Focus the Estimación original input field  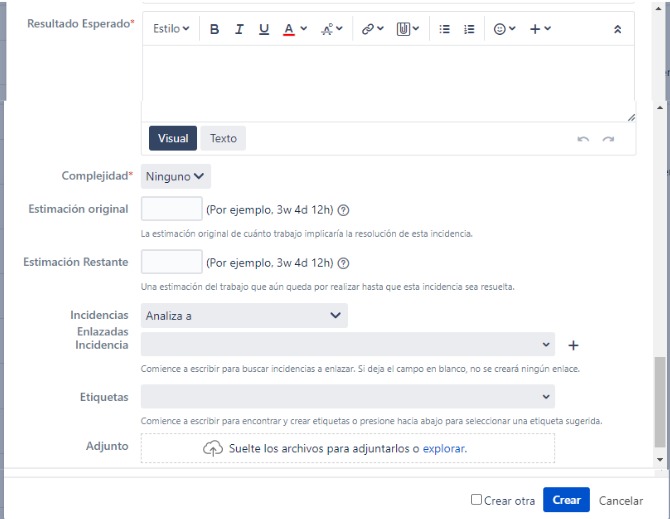[172, 209]
